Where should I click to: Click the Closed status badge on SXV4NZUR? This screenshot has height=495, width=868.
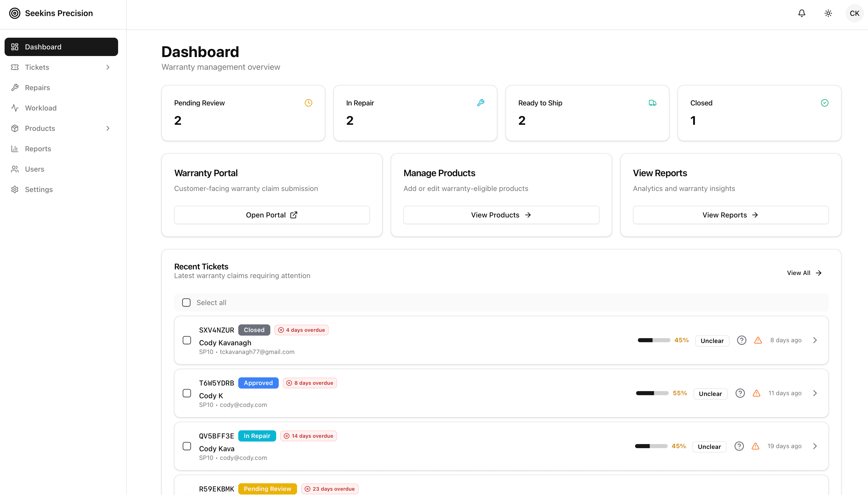(254, 330)
